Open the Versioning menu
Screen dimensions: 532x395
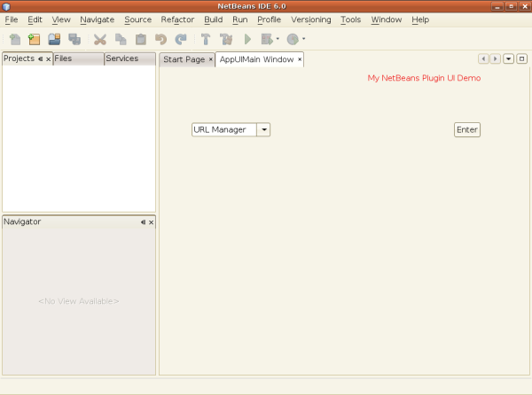pos(311,19)
